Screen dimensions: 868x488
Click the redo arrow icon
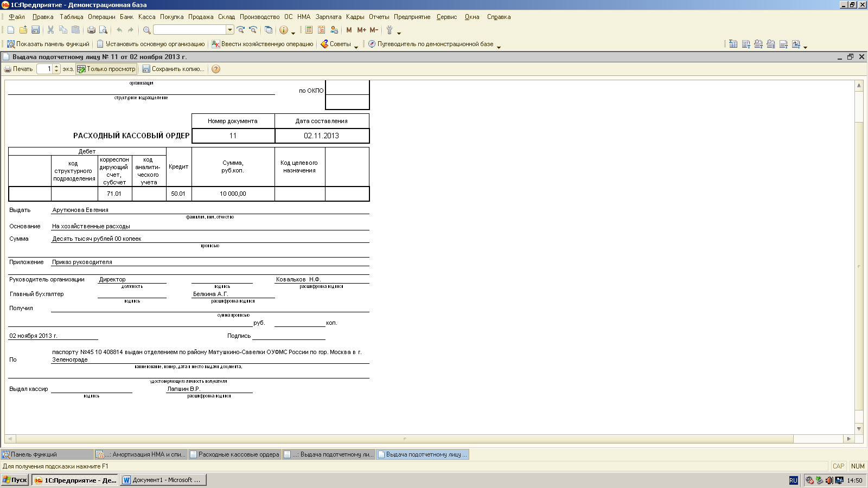click(131, 30)
